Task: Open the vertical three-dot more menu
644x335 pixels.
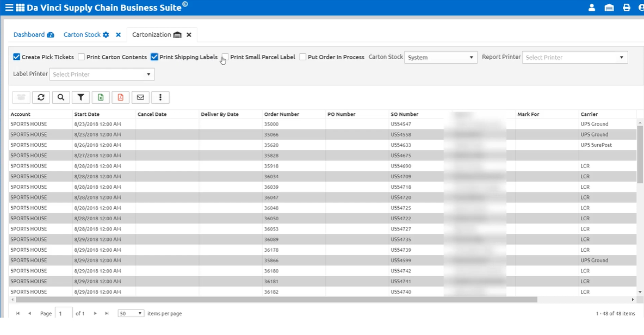Action: (160, 97)
